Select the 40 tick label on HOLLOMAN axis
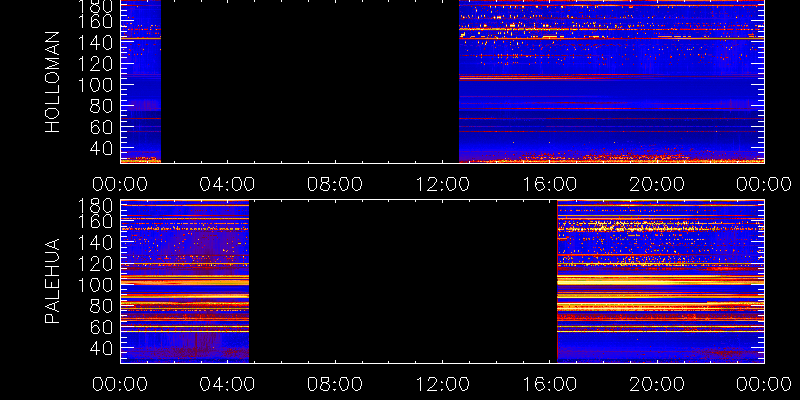800x400 pixels. 104,148
